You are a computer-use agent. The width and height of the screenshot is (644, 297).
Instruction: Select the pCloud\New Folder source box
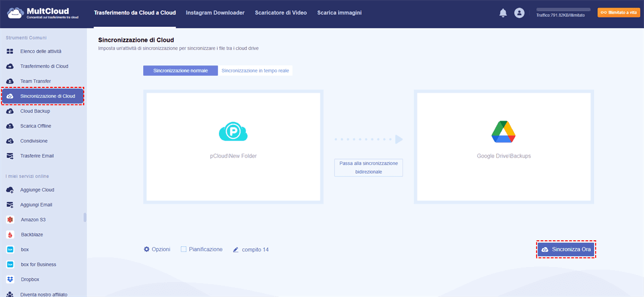coord(233,147)
